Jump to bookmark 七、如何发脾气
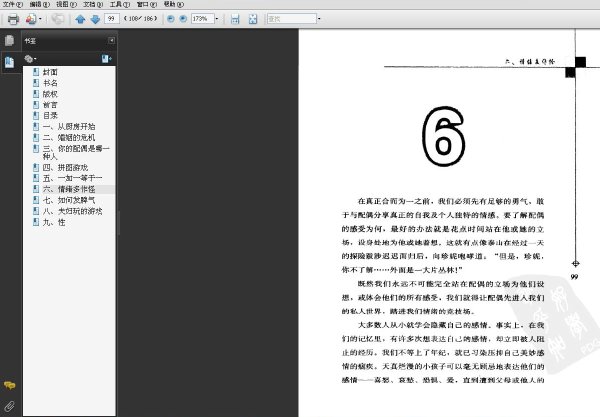 (69, 200)
